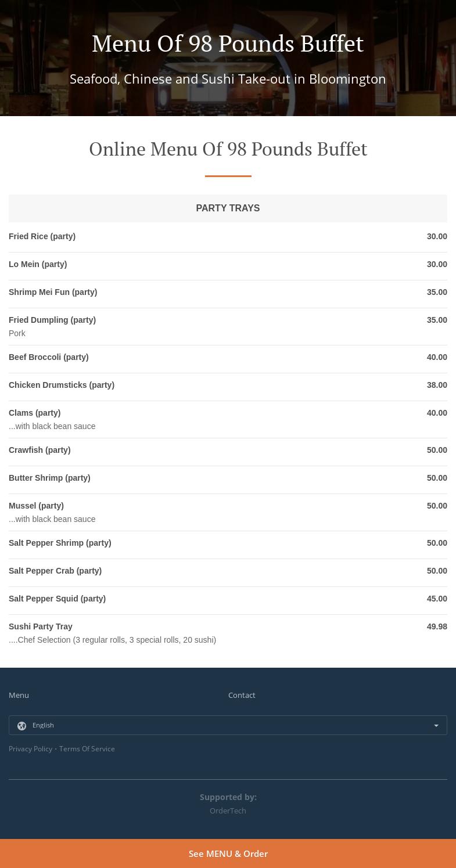This screenshot has width=456, height=868.
Task: Select Lo Mein (party) item
Action: coord(38,265)
